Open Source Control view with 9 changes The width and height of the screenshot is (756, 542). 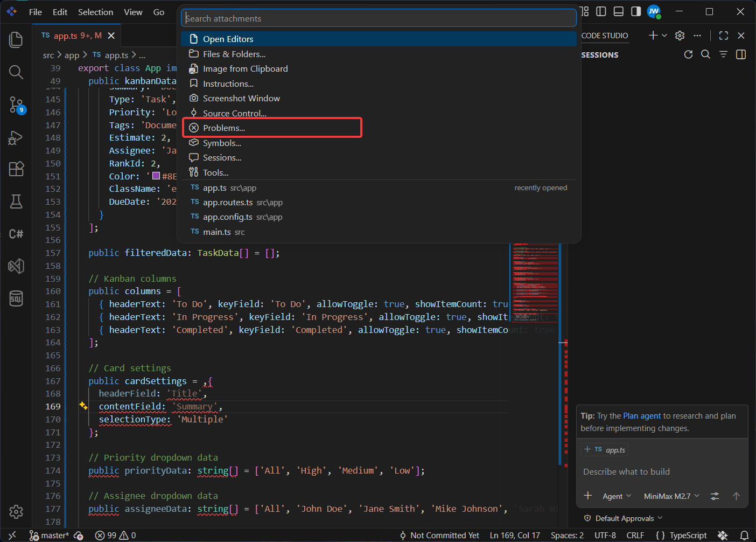(x=17, y=105)
